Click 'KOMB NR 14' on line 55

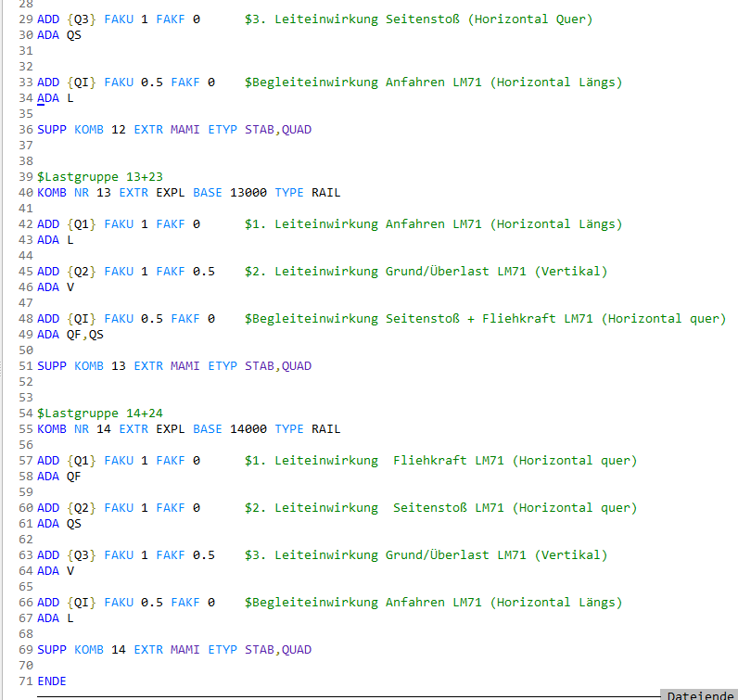[74, 429]
